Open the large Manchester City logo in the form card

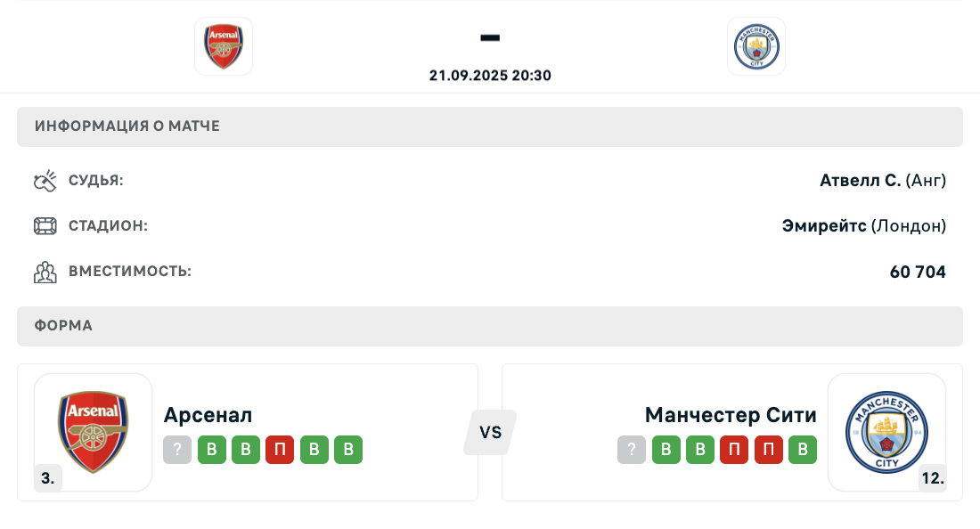click(x=886, y=432)
